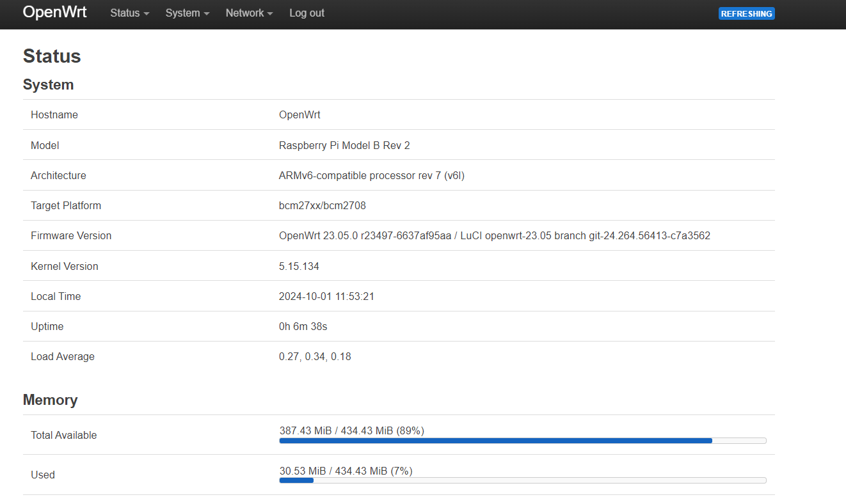Toggle the REFRESHING auto-refresh button
The image size is (846, 504).
[x=746, y=13]
